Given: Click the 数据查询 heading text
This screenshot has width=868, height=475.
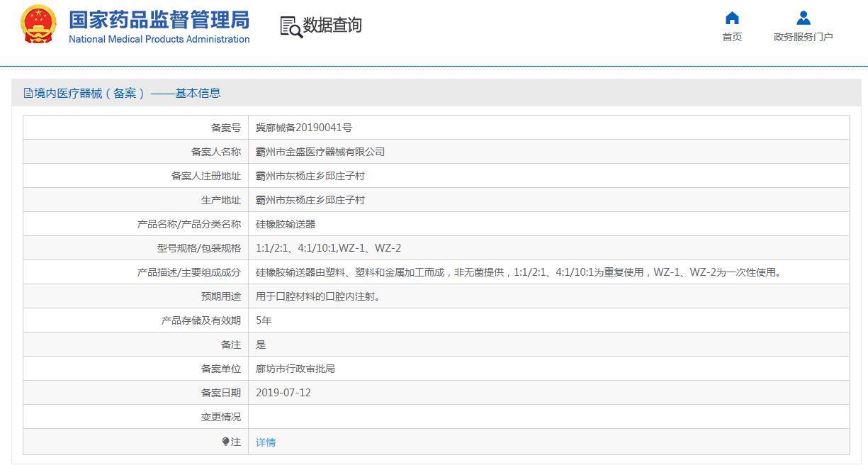Looking at the screenshot, I should [x=332, y=26].
